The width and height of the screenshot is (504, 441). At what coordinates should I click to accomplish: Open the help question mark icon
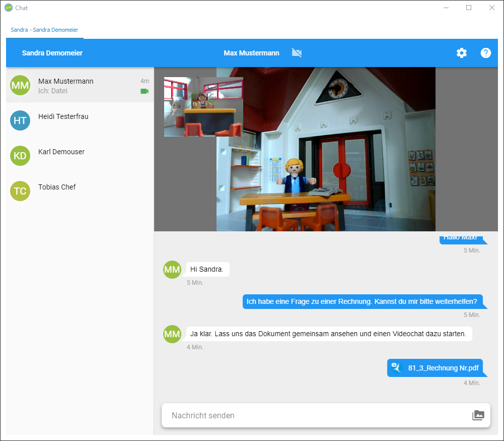[485, 53]
